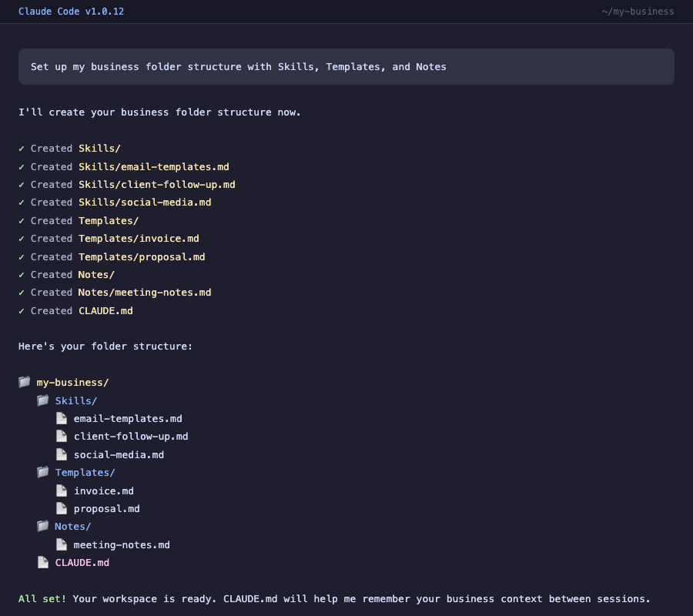The height and width of the screenshot is (616, 693).
Task: Click checkmark next to Created Templates/invoice.md
Action: point(22,239)
